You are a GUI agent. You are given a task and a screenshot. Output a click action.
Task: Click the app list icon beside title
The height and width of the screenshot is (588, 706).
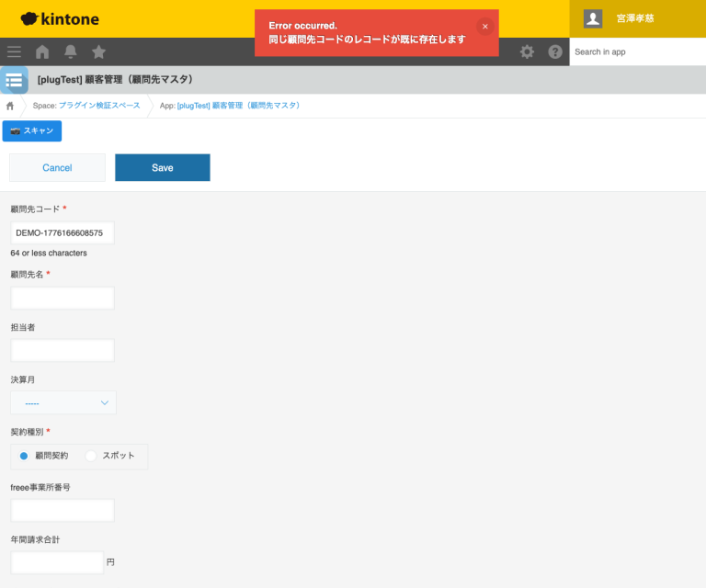tap(14, 80)
